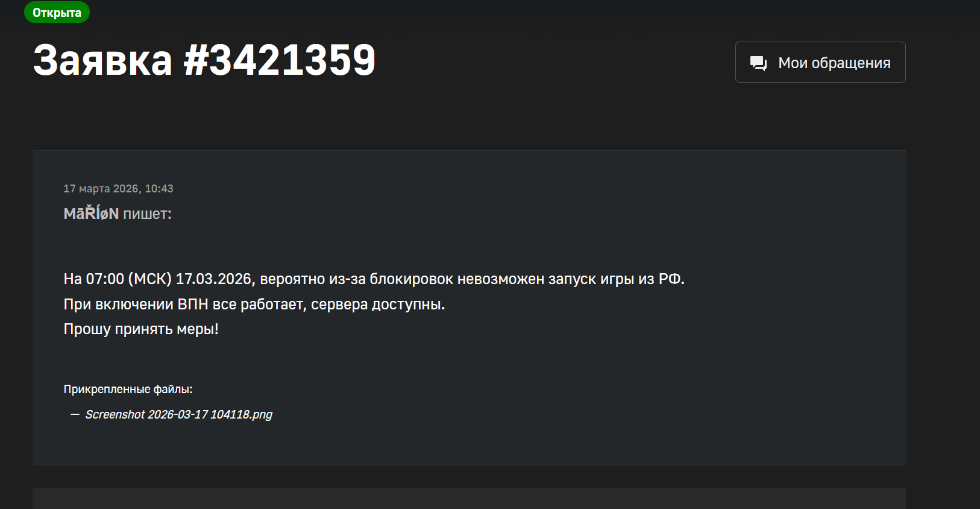Click the ticket number #3421359
Viewport: 980px width, 509px height.
pyautogui.click(x=279, y=61)
